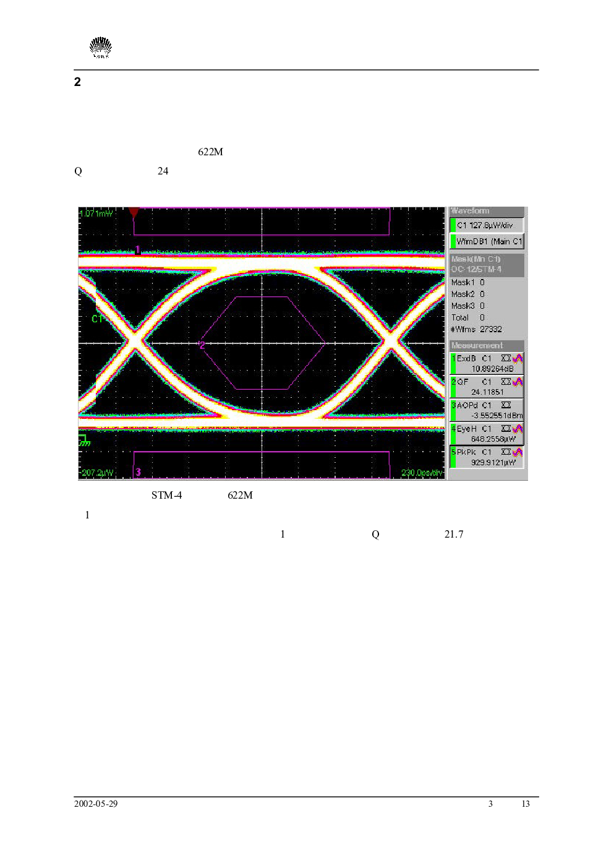Click the Total mask hits row

coord(468,317)
